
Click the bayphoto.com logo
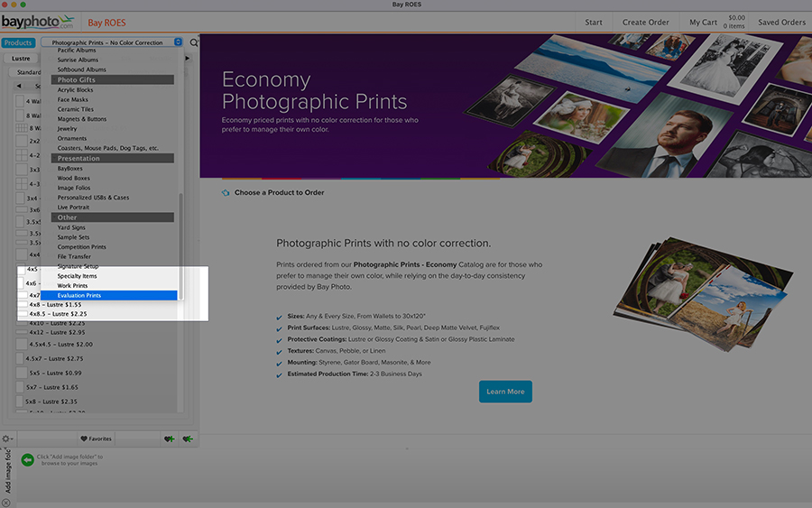point(38,21)
